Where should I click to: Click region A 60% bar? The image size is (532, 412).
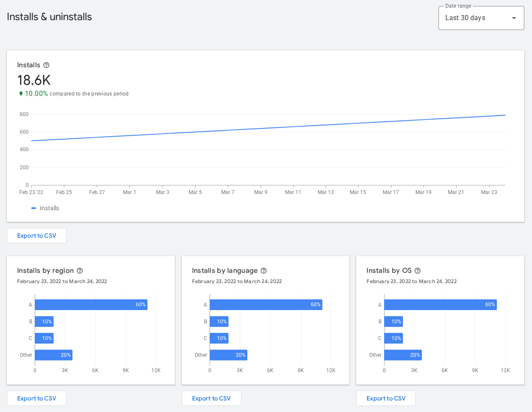pyautogui.click(x=91, y=305)
